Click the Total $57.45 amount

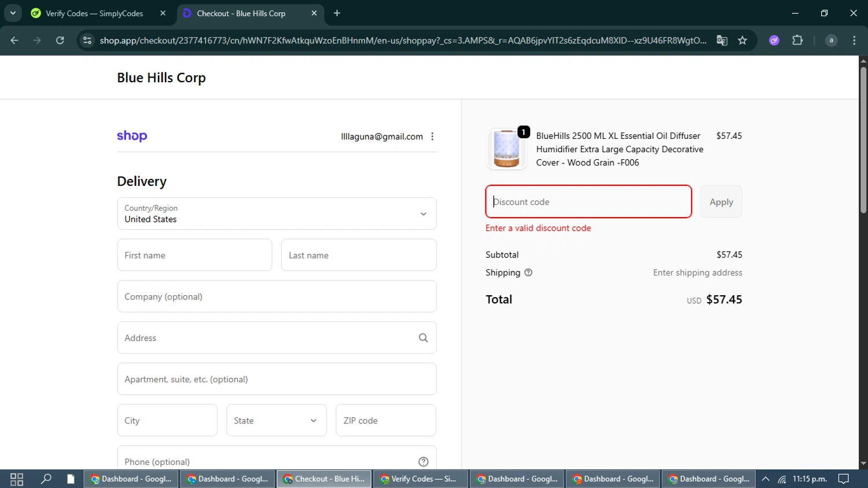click(x=724, y=300)
